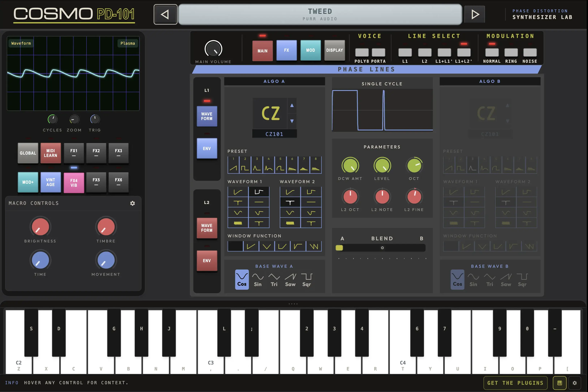This screenshot has width=588, height=392.
Task: Click the CYCLES scope knob
Action: pyautogui.click(x=52, y=120)
